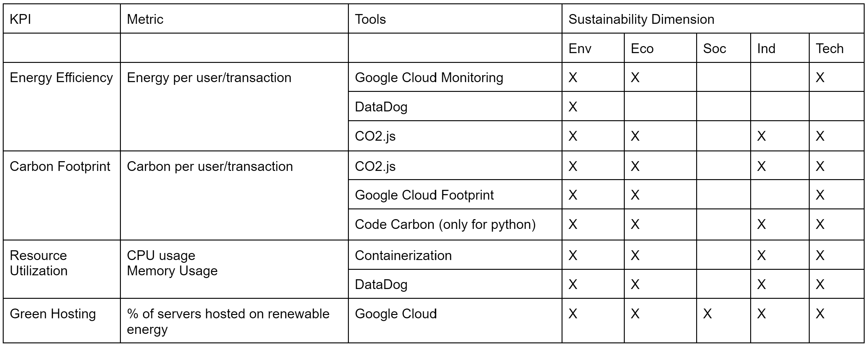The width and height of the screenshot is (868, 347).
Task: Click the Env sub-header cell
Action: (593, 48)
